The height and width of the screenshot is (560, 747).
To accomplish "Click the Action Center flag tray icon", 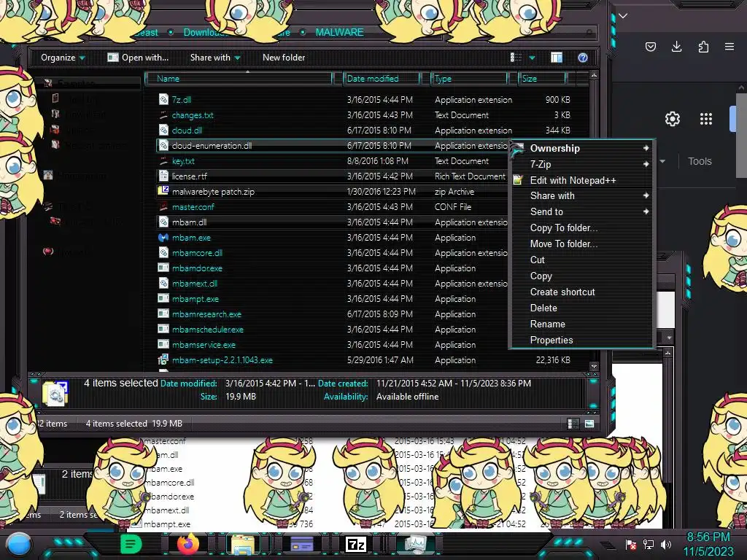I will [x=631, y=544].
